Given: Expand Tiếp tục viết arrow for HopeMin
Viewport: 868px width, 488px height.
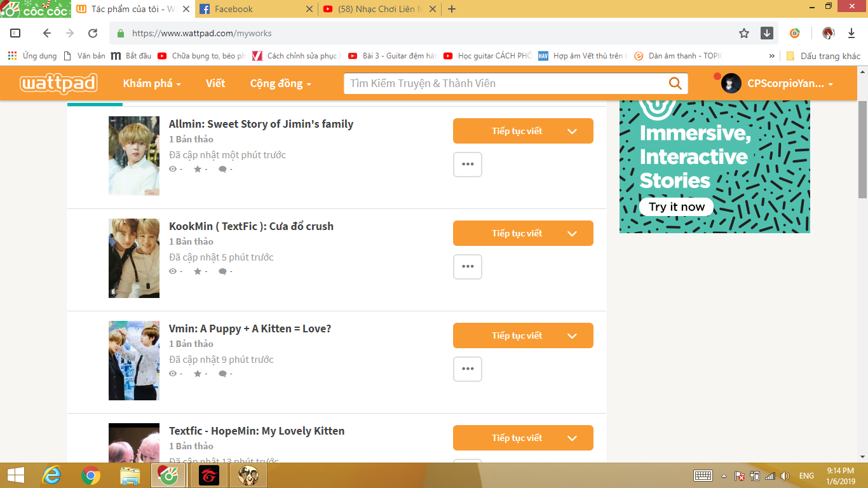Looking at the screenshot, I should click(x=572, y=438).
